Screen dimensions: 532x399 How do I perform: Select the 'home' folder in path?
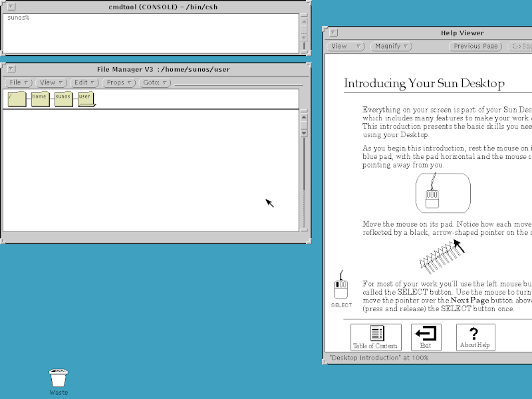40,99
